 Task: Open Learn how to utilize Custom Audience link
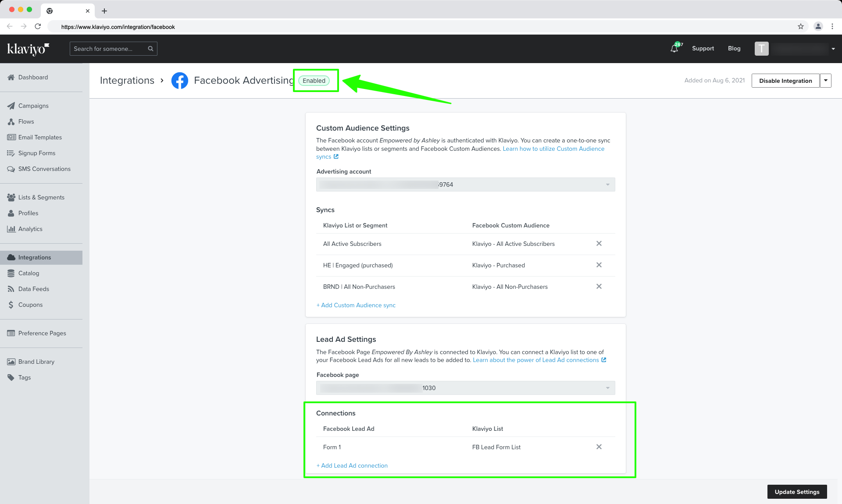553,149
